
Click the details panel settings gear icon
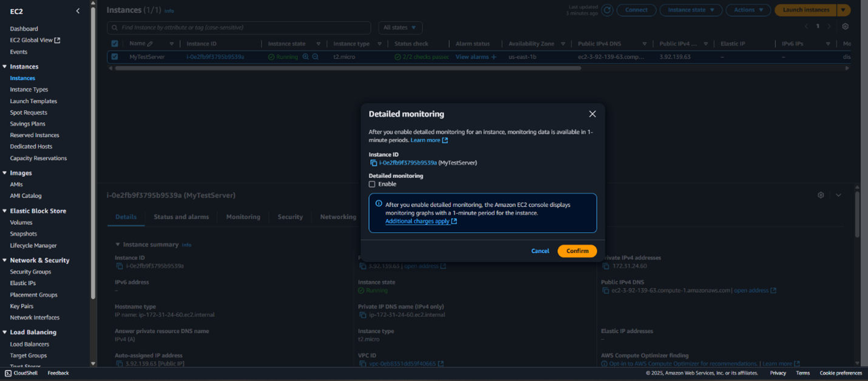821,195
